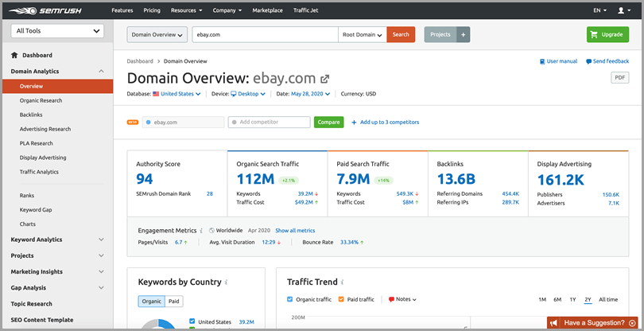
Task: Open Show all metrics link
Action: [x=295, y=231]
